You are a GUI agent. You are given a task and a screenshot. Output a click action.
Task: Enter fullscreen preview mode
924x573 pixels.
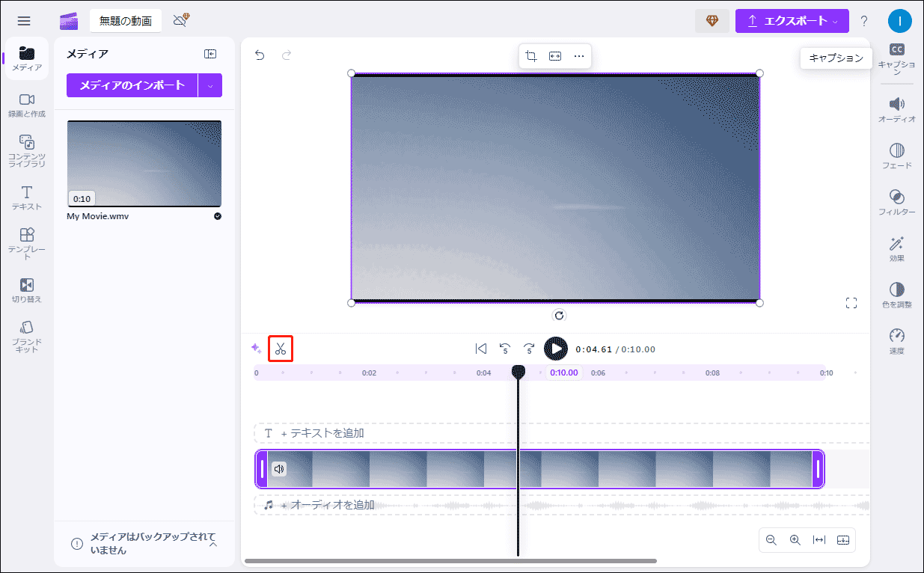[x=851, y=303]
